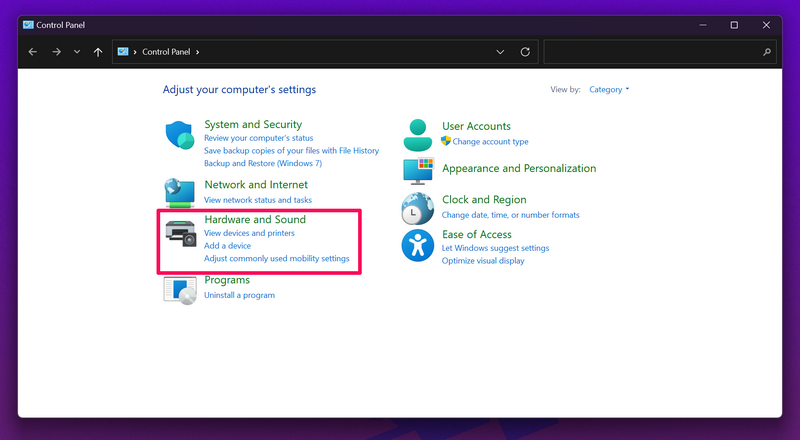This screenshot has height=440, width=800.
Task: Click the User Accounts person icon
Action: click(417, 134)
